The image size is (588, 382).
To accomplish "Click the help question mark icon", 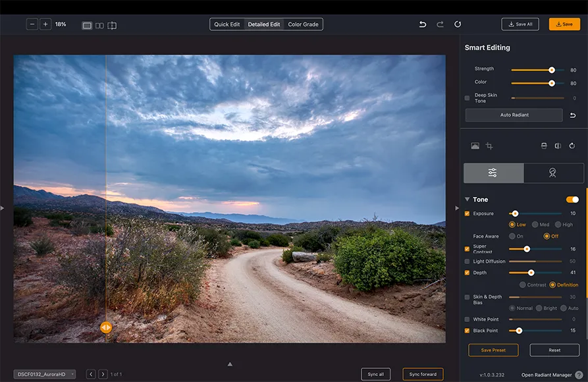I will coord(579,375).
